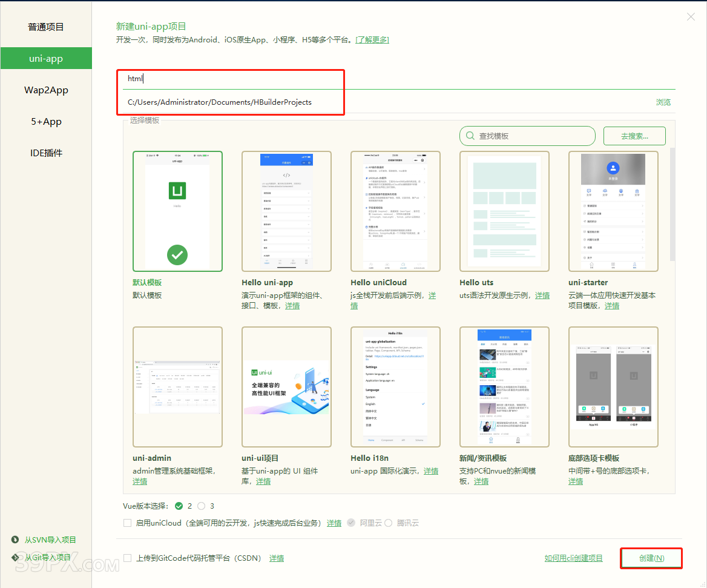
Task: Click the Hello uniCloud title text
Action: tap(379, 282)
